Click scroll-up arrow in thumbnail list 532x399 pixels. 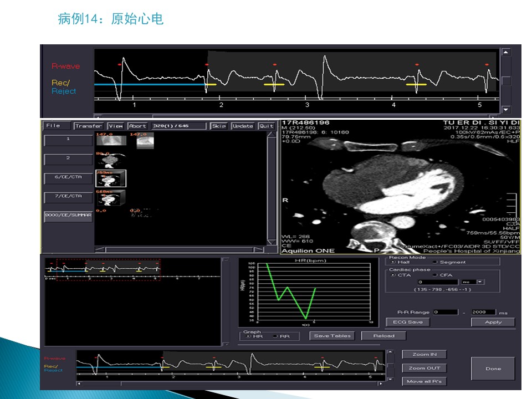[x=271, y=135]
